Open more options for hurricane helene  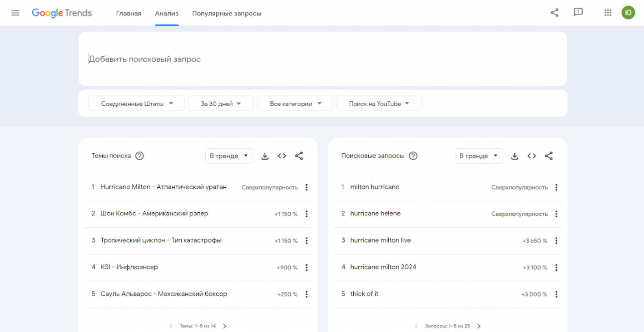556,214
